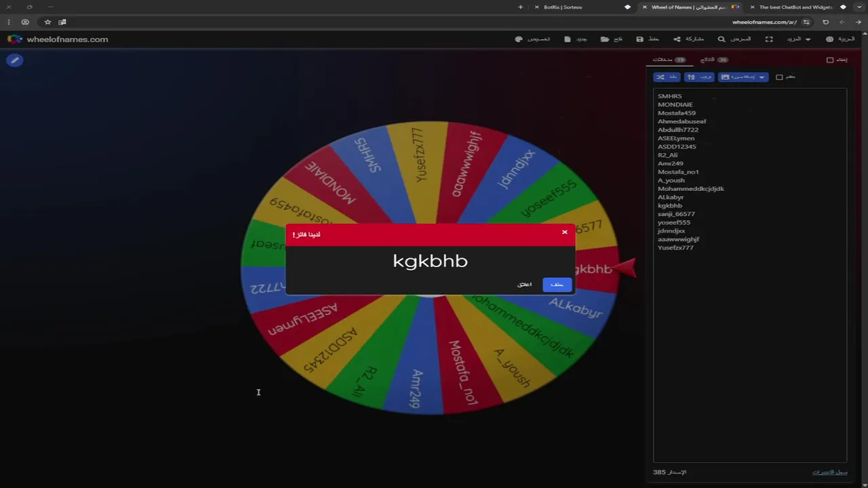Save the wheel with the floppy disk icon
The image size is (868, 488).
(648, 39)
